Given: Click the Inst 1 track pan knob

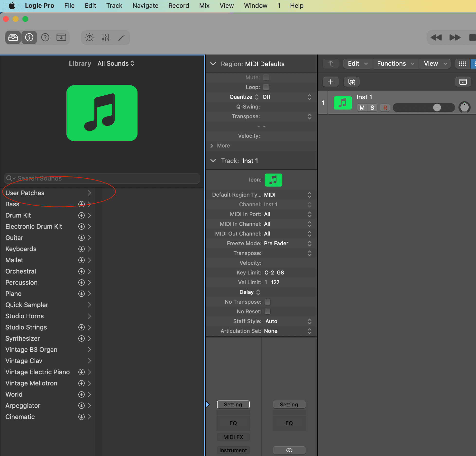Looking at the screenshot, I should 464,107.
